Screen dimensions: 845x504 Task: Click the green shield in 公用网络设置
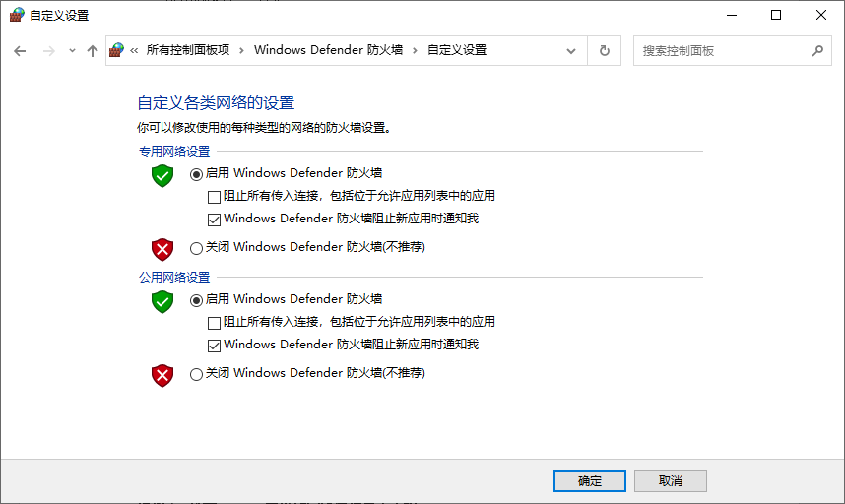click(162, 302)
